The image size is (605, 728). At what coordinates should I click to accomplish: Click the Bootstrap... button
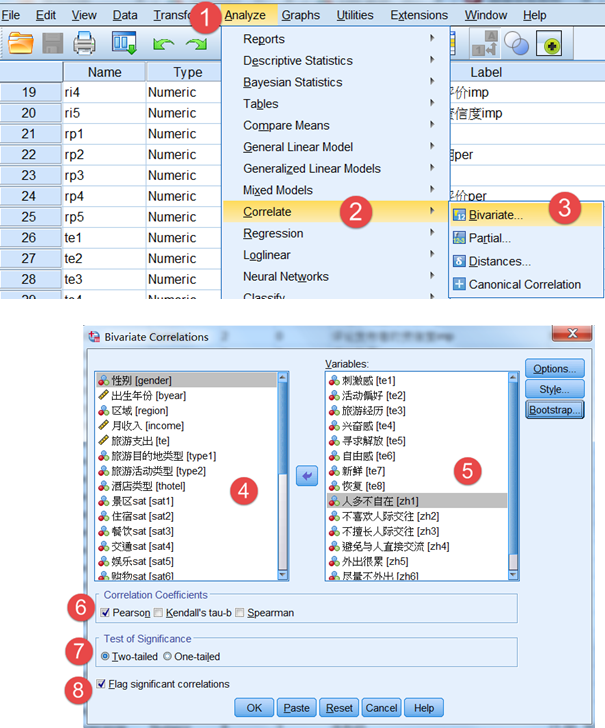pyautogui.click(x=554, y=410)
